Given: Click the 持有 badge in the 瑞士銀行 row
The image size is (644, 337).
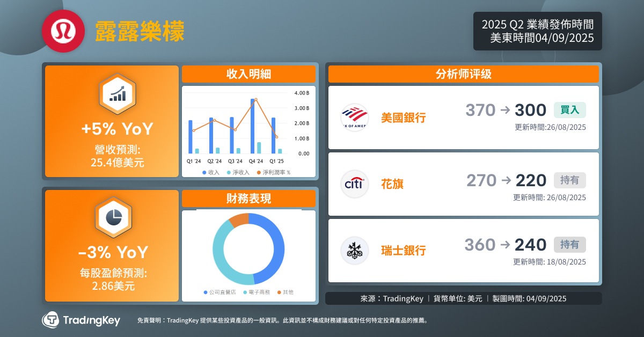Looking at the screenshot, I should pos(569,245).
